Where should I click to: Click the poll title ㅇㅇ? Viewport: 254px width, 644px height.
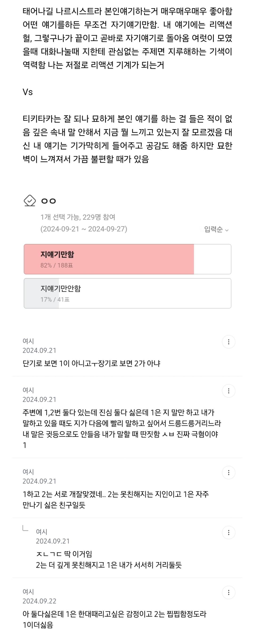click(48, 201)
